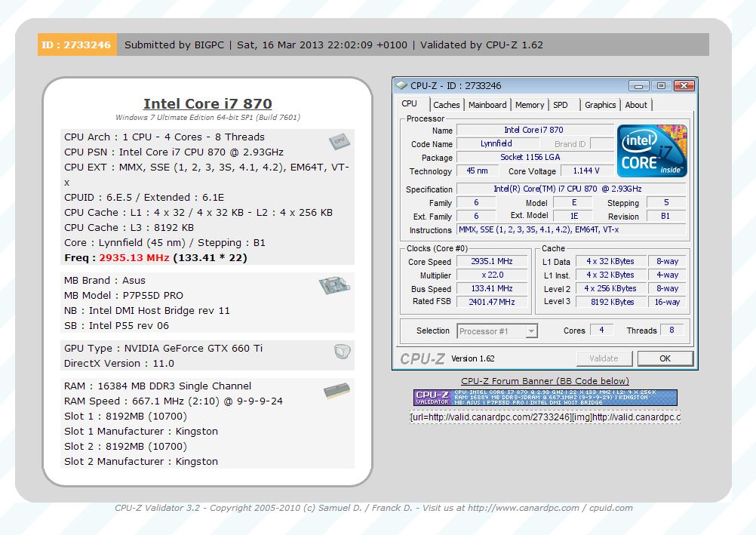Click the GPU Type NVIDIA GeForce GTX 660 Ti line

pos(164,349)
